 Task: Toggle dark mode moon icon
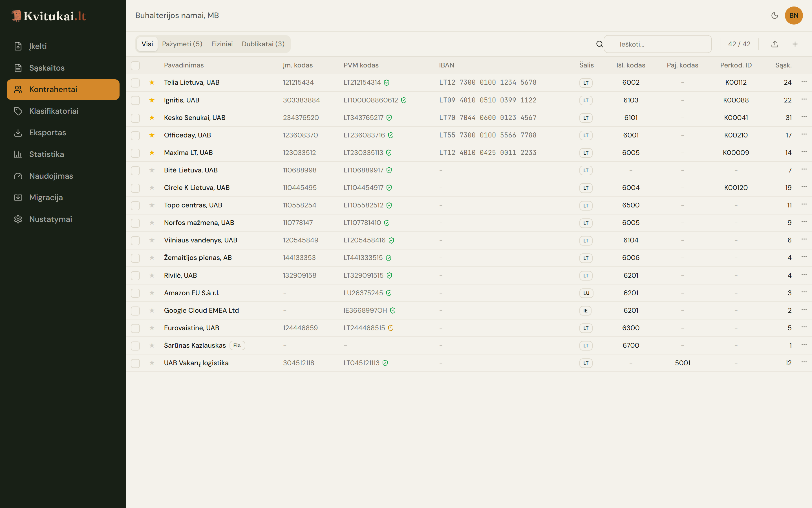click(x=775, y=16)
